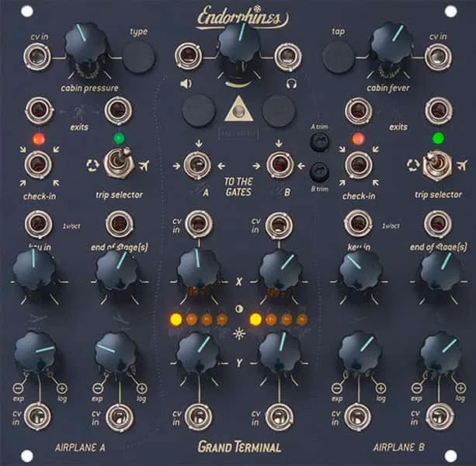The width and height of the screenshot is (476, 466).
Task: Click the minus exp icon under Airplane A's second lower knob
Action: coord(97,388)
